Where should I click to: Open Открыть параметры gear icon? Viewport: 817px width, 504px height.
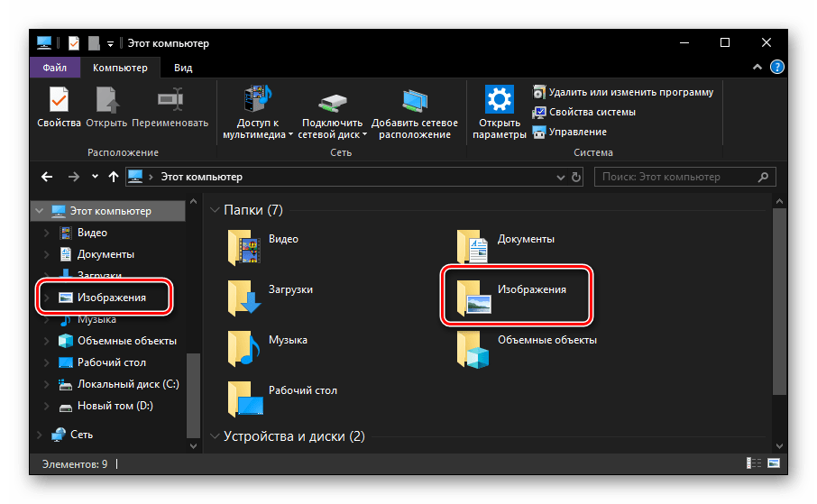(x=499, y=101)
